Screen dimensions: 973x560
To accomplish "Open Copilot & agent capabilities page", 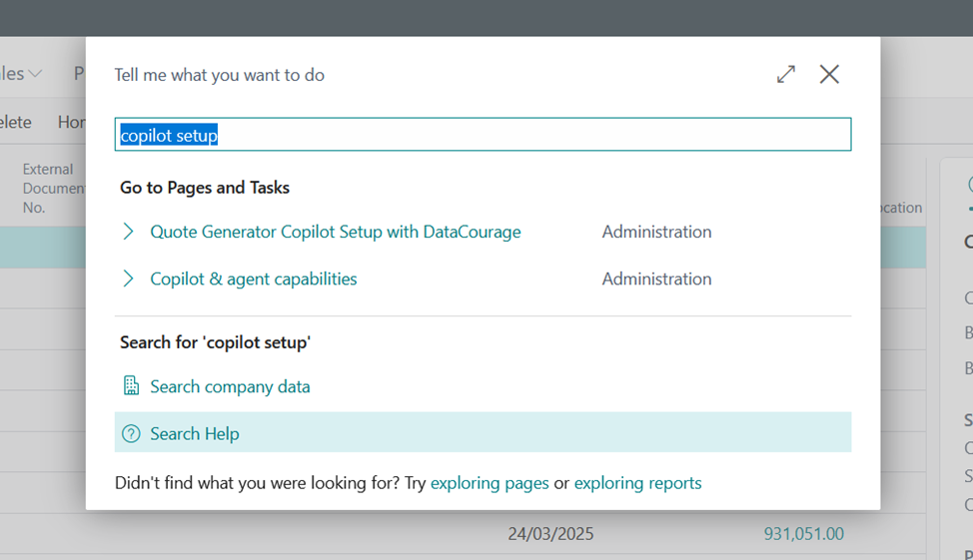I will [x=253, y=280].
